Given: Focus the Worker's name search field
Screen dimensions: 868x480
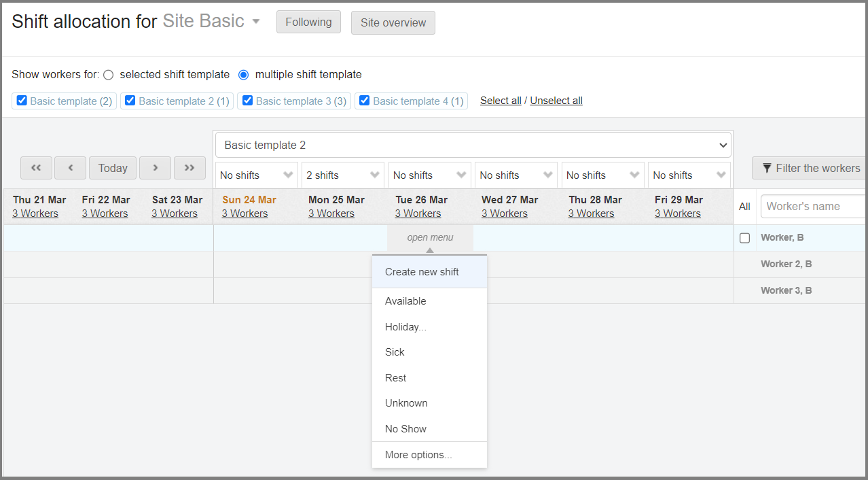Looking at the screenshot, I should [812, 206].
